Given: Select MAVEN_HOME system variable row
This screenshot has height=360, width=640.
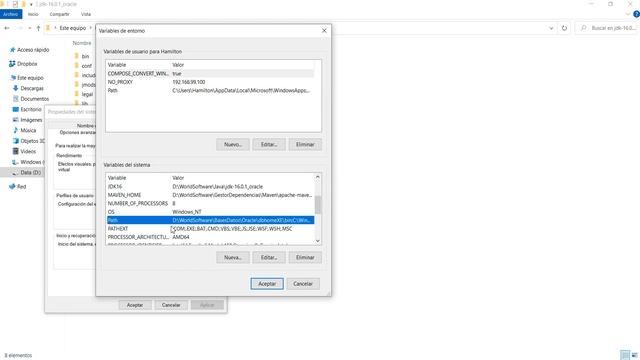Looking at the screenshot, I should tap(210, 195).
